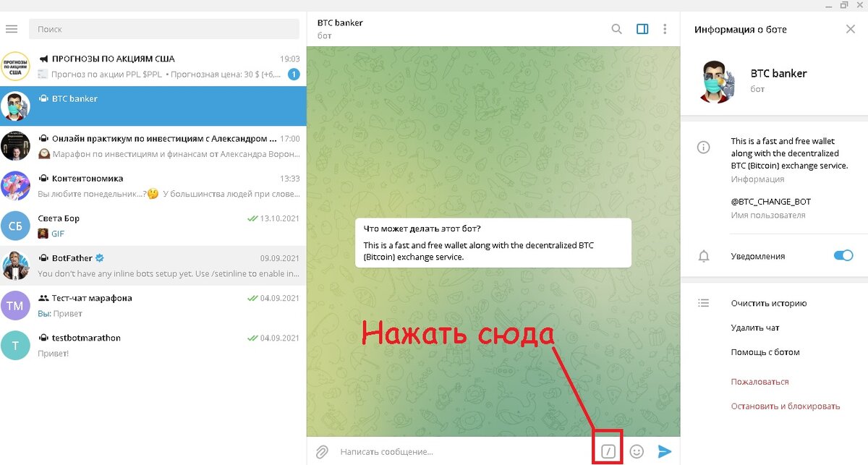Click BTC banker chat header title
Viewport: 868px width, 465px height.
tap(340, 22)
